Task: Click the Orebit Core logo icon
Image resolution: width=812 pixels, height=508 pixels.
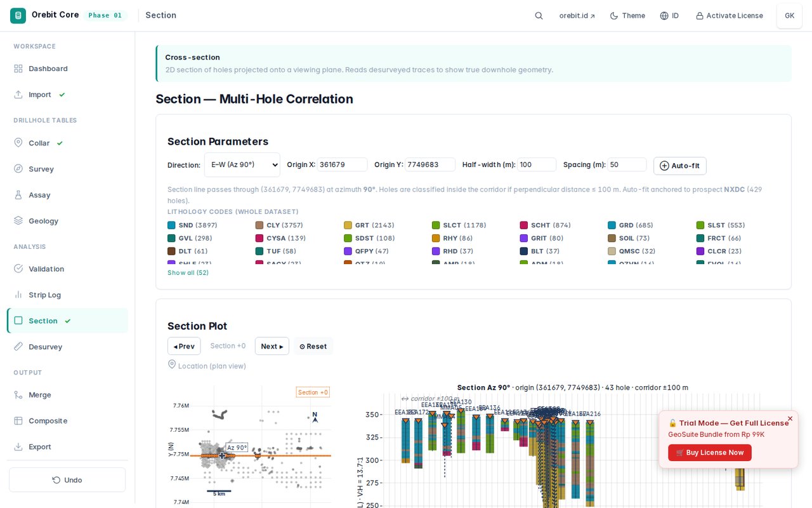Action: click(x=18, y=15)
